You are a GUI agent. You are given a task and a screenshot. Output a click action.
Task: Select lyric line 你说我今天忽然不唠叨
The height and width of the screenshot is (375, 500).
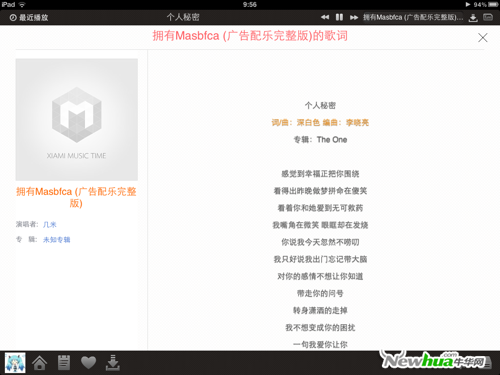point(320,242)
